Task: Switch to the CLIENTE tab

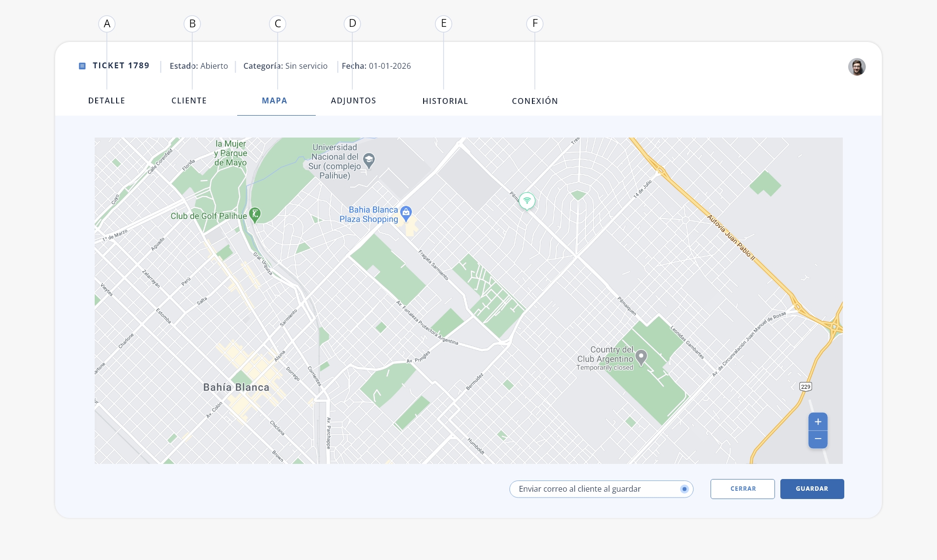Action: [x=189, y=100]
